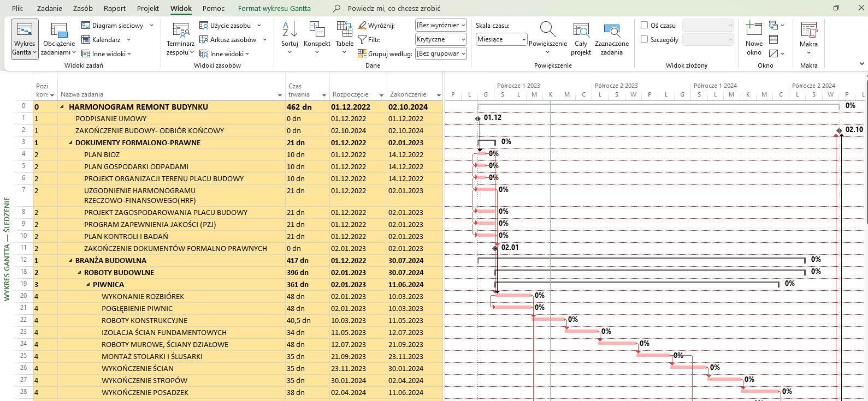Click the Tabele icon

pyautogui.click(x=344, y=30)
